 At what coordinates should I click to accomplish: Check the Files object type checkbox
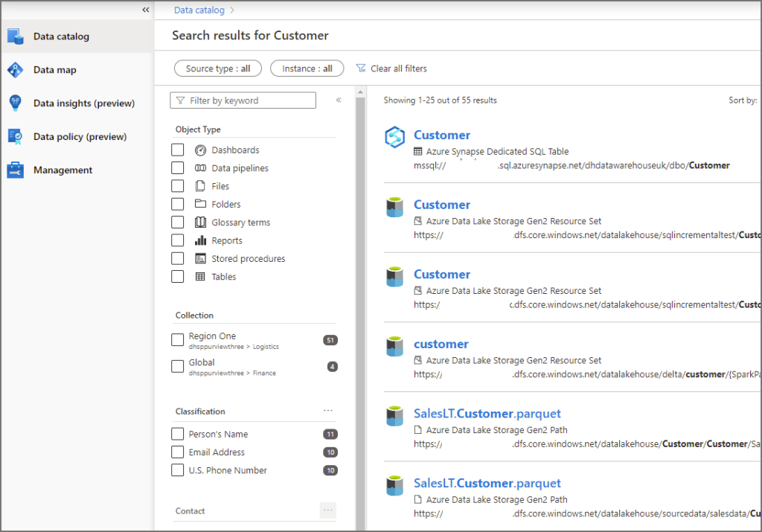(x=177, y=186)
